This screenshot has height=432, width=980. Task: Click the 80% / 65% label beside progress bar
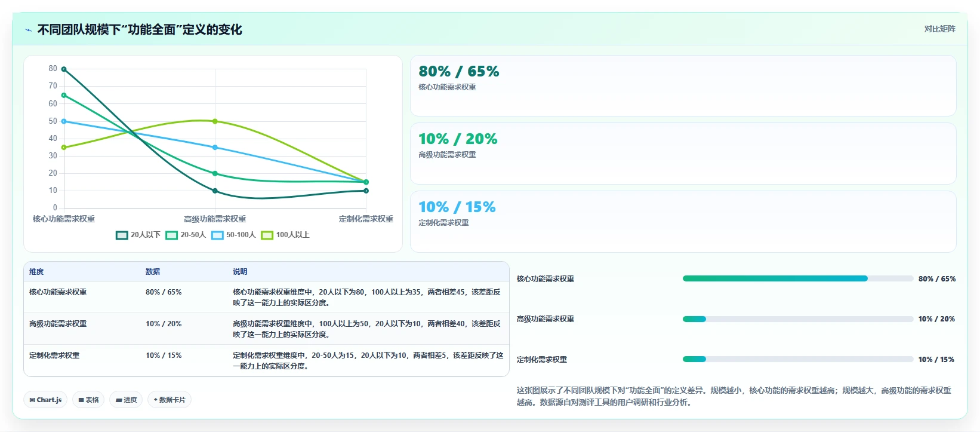[937, 279]
